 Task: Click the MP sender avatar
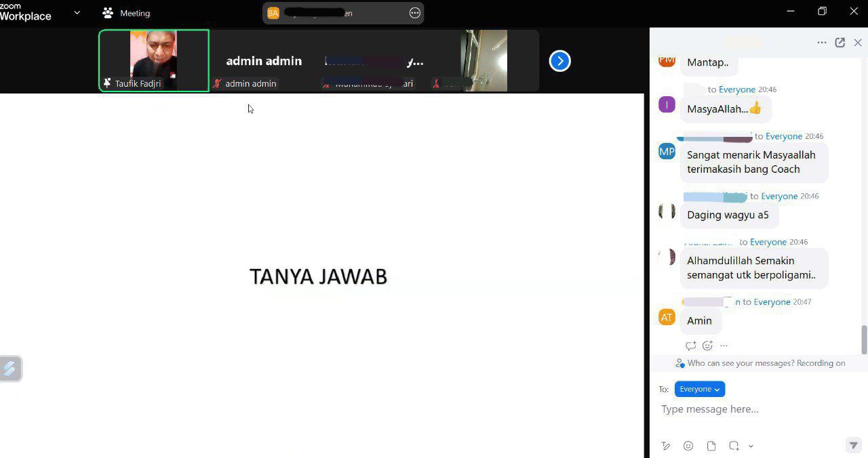[x=667, y=151]
